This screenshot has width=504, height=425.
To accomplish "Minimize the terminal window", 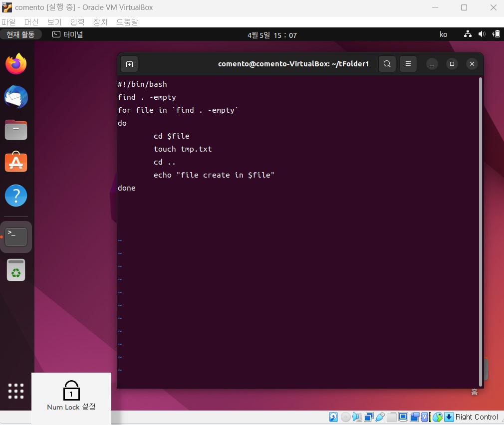I will [432, 64].
